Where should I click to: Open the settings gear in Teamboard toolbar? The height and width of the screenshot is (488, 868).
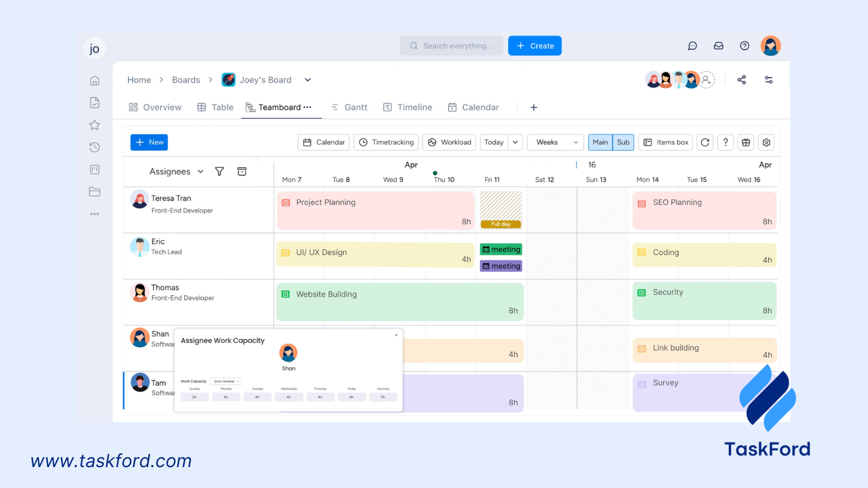[766, 142]
